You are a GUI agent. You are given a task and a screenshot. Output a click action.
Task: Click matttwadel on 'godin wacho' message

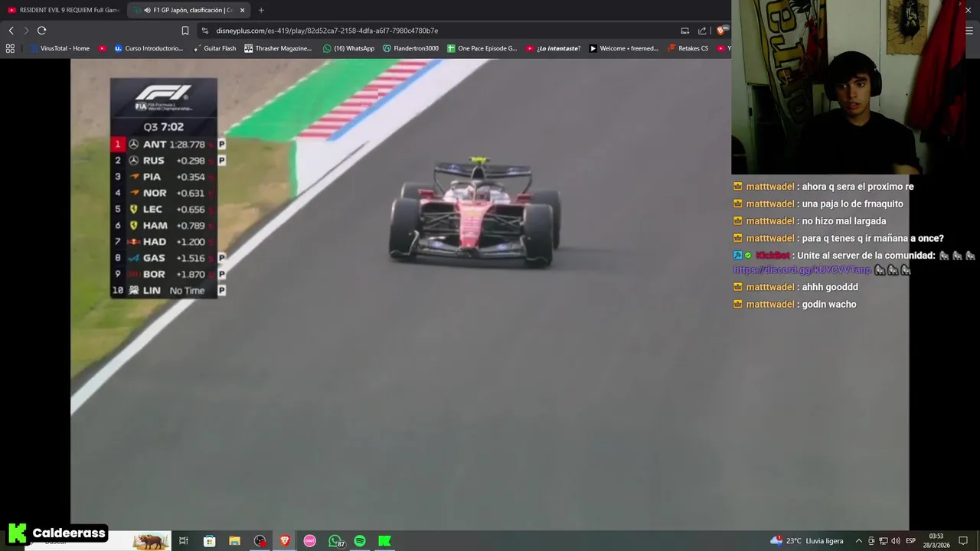[770, 305]
